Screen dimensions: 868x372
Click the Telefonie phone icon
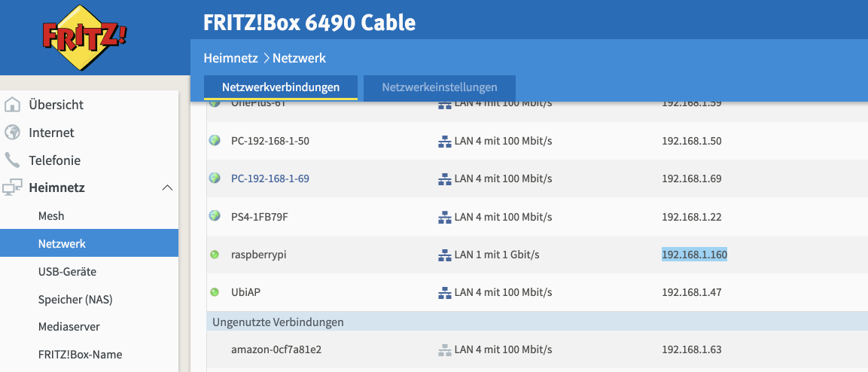tap(13, 160)
